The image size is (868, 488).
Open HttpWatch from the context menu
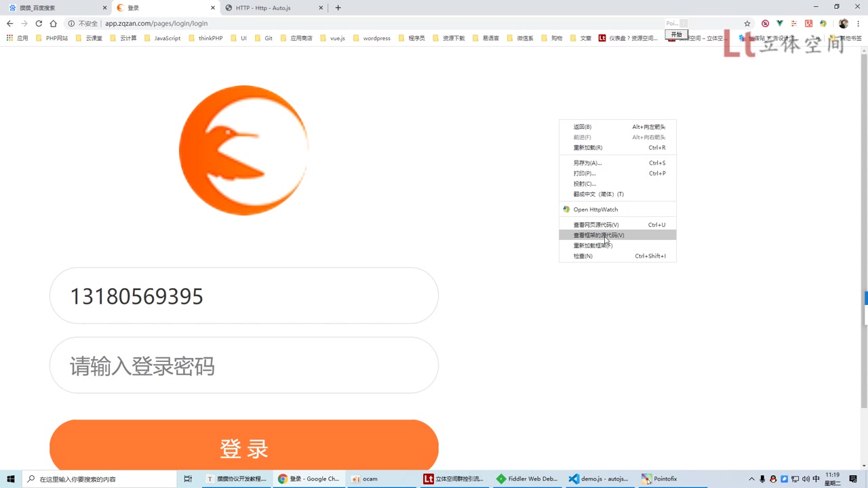click(617, 209)
